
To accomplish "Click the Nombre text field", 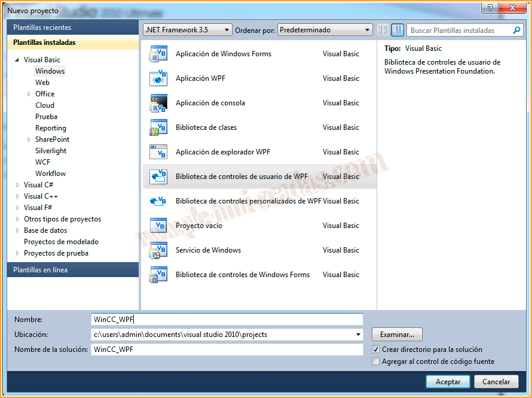I will pyautogui.click(x=227, y=320).
